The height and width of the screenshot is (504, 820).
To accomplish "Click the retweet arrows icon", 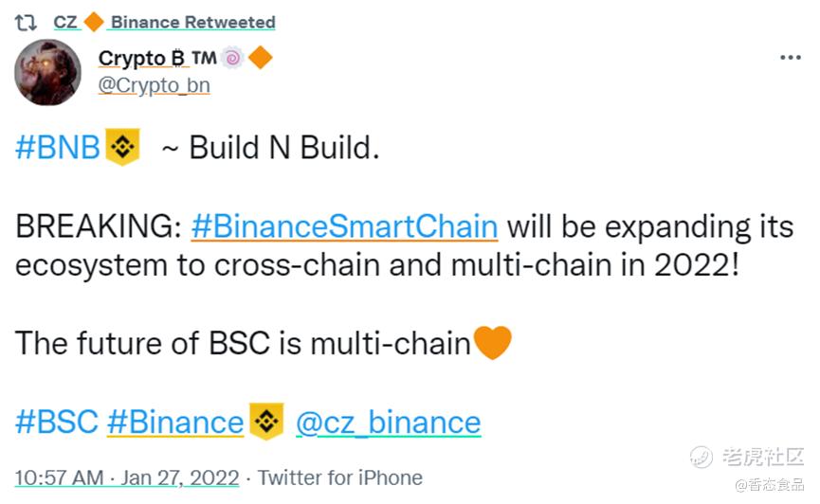I will (x=25, y=23).
